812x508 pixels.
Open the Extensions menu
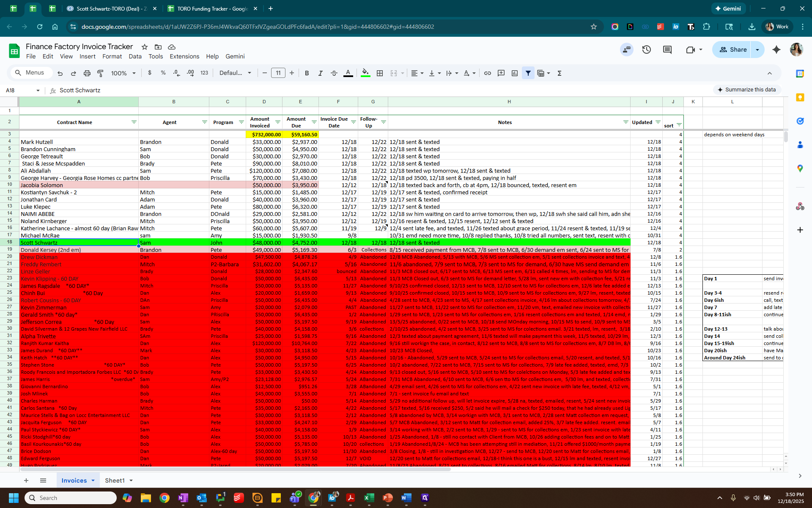(184, 56)
